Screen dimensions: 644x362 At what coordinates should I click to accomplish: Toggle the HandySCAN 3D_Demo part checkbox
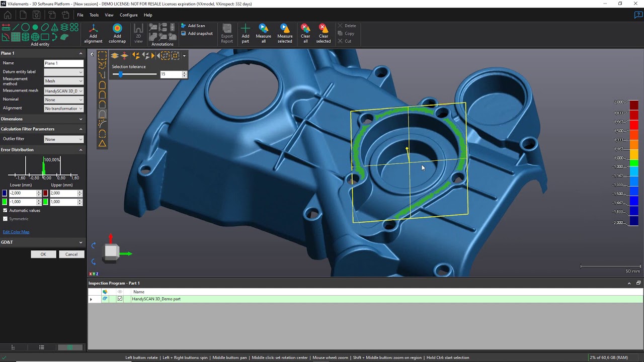point(119,298)
